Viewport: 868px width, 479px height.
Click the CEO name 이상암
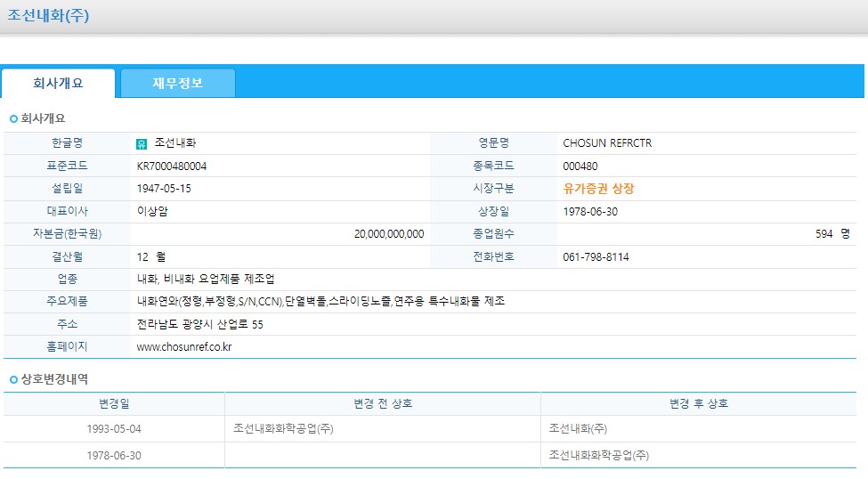[152, 211]
